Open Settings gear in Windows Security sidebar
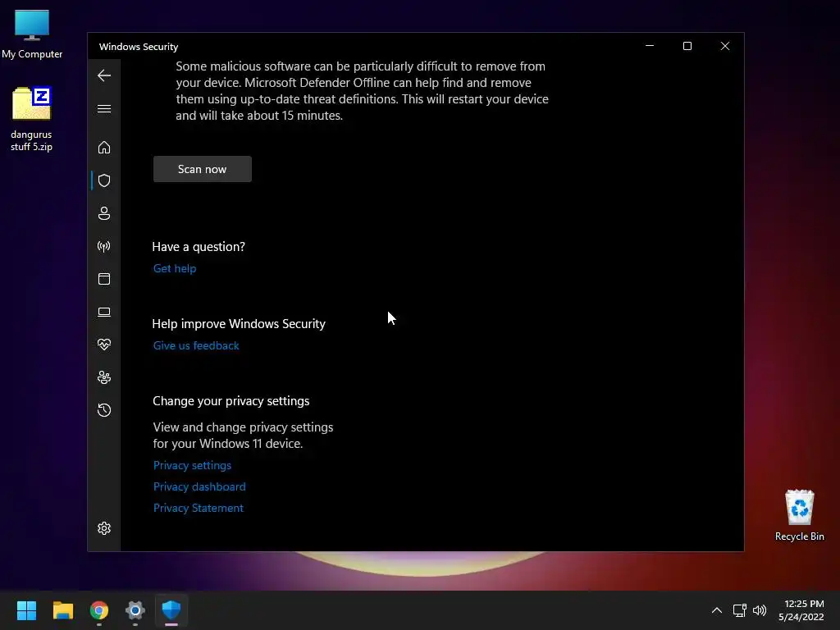The width and height of the screenshot is (840, 630). 104,528
